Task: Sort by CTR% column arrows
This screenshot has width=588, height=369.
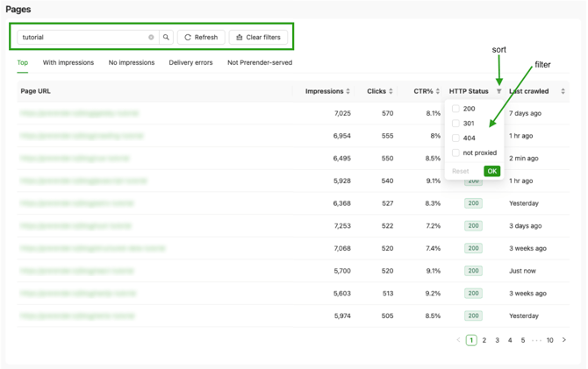Action: (x=438, y=91)
